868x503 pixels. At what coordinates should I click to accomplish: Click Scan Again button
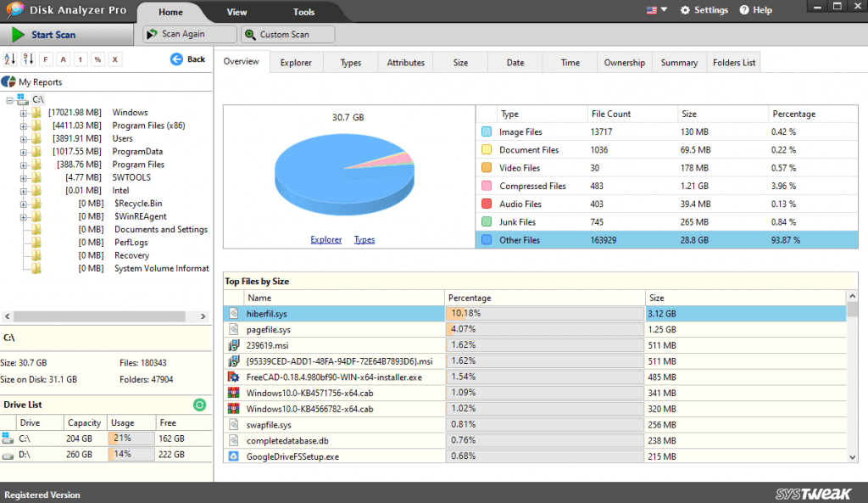click(189, 34)
